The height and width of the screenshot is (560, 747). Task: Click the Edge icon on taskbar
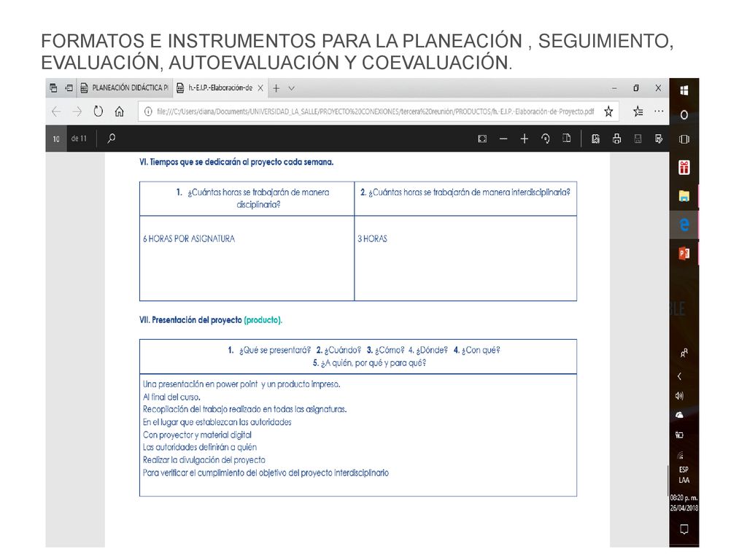click(x=684, y=225)
